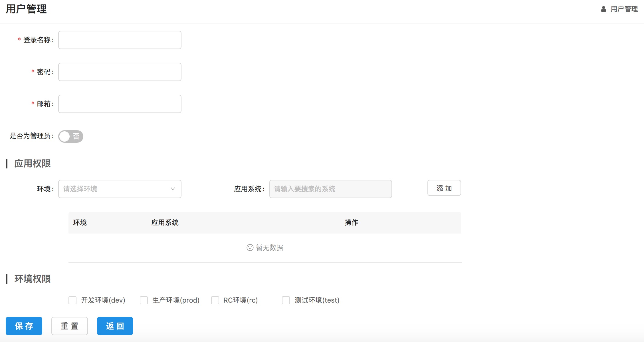Click the 添加 add button
644x342 pixels.
click(x=444, y=188)
